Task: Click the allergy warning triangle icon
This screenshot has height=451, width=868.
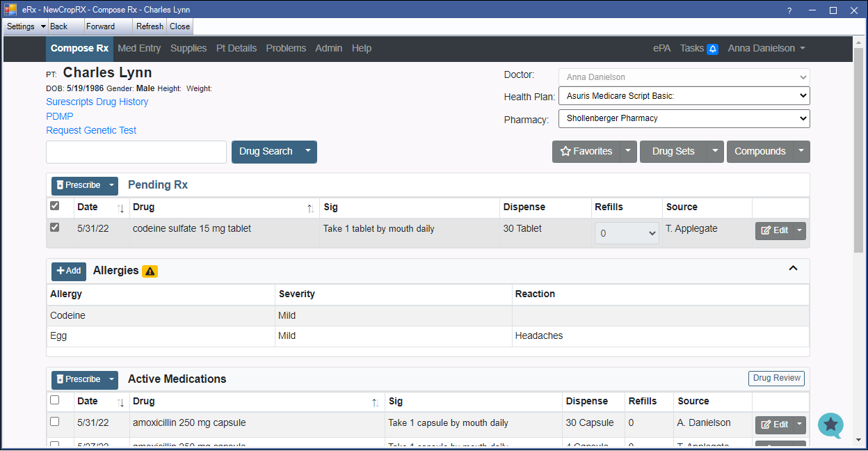Action: point(150,271)
